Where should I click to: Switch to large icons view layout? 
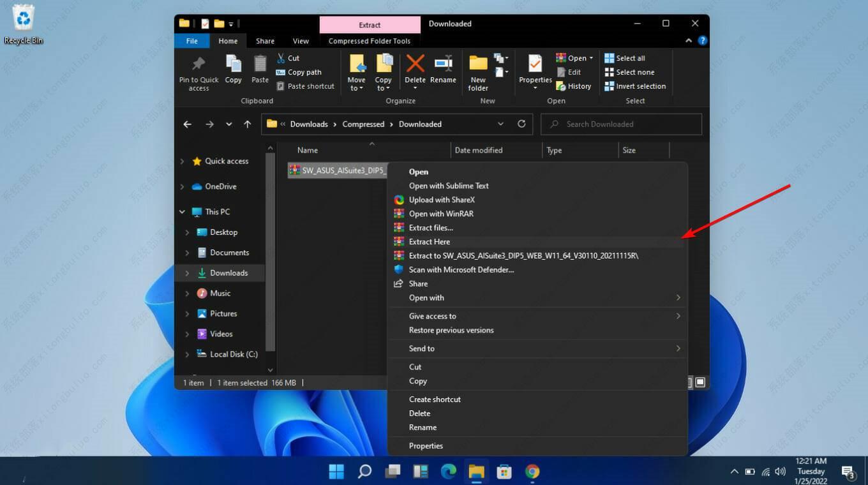(700, 382)
